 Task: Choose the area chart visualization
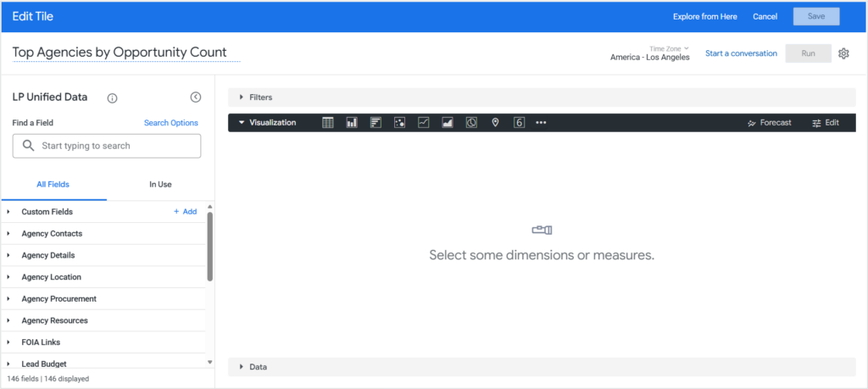448,123
